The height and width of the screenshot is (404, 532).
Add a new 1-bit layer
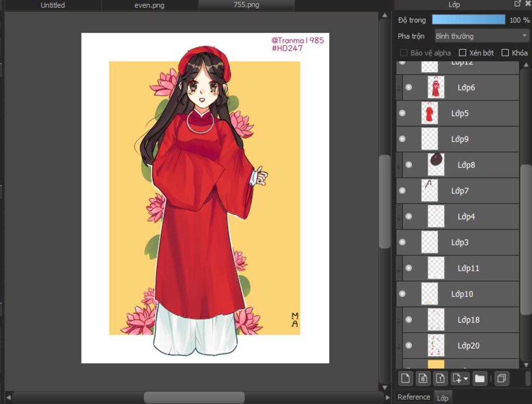[440, 378]
